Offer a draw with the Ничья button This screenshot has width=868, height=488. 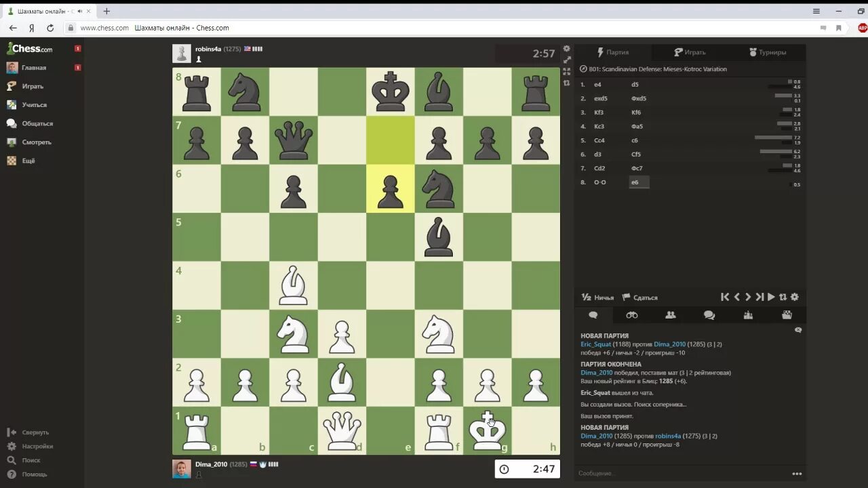coord(597,297)
